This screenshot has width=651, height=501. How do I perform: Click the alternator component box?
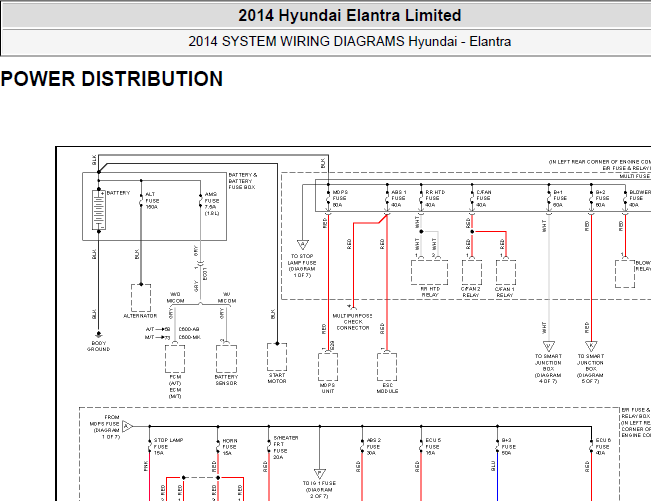point(141,298)
